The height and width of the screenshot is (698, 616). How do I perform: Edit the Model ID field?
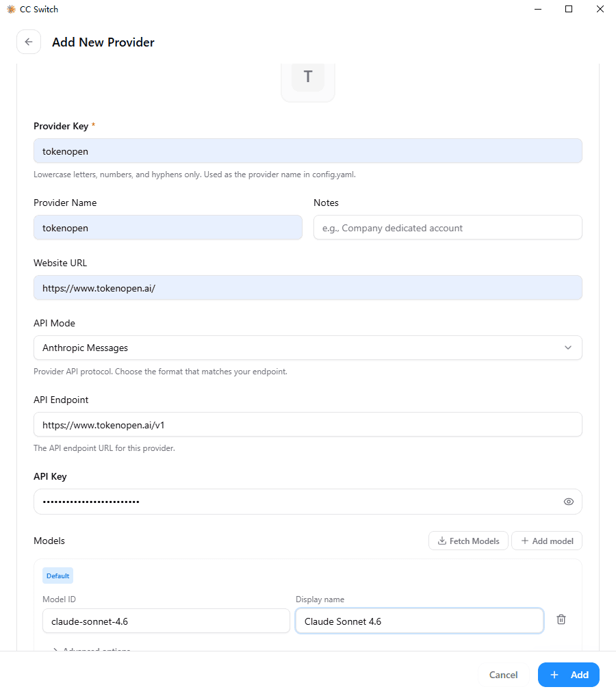coord(166,621)
